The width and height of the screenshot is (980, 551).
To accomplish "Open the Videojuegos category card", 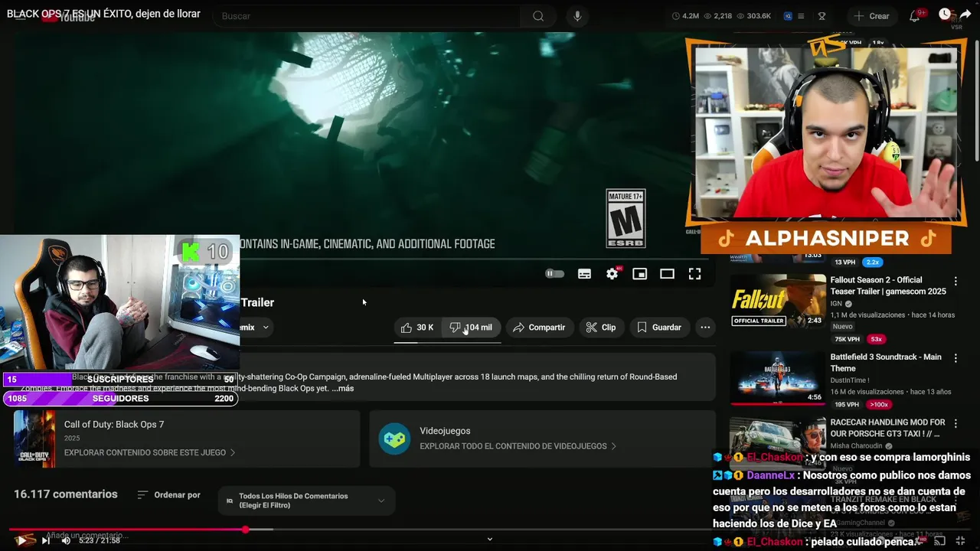I will (x=542, y=439).
